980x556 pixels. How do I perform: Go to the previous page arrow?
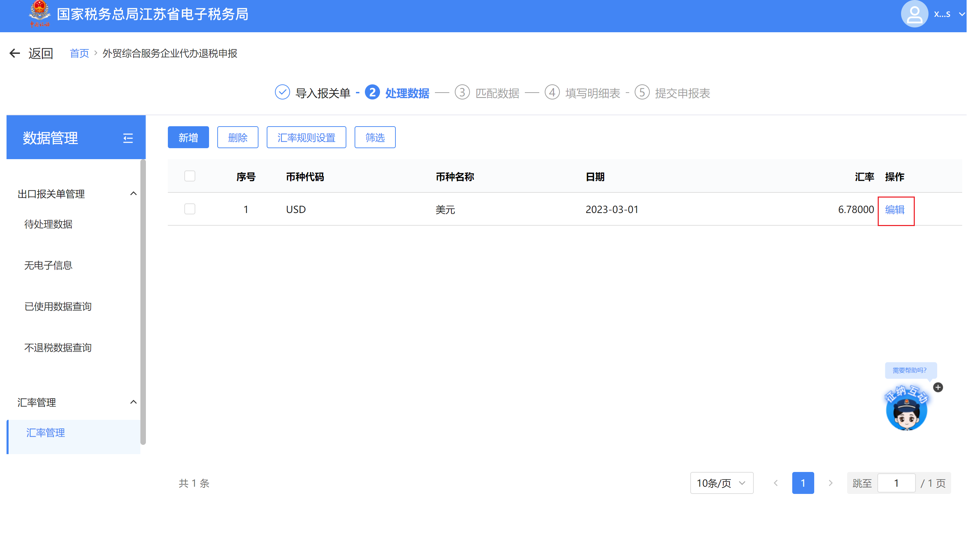tap(776, 483)
